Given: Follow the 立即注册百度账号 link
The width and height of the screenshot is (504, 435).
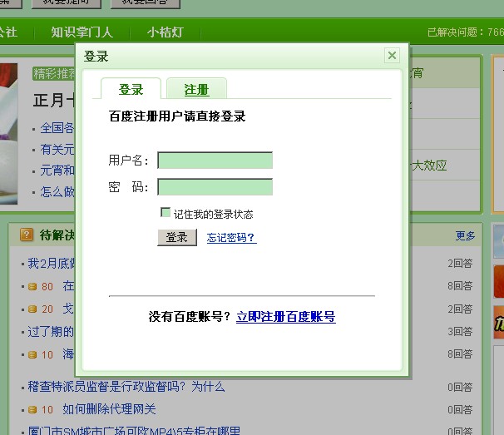Looking at the screenshot, I should click(286, 317).
